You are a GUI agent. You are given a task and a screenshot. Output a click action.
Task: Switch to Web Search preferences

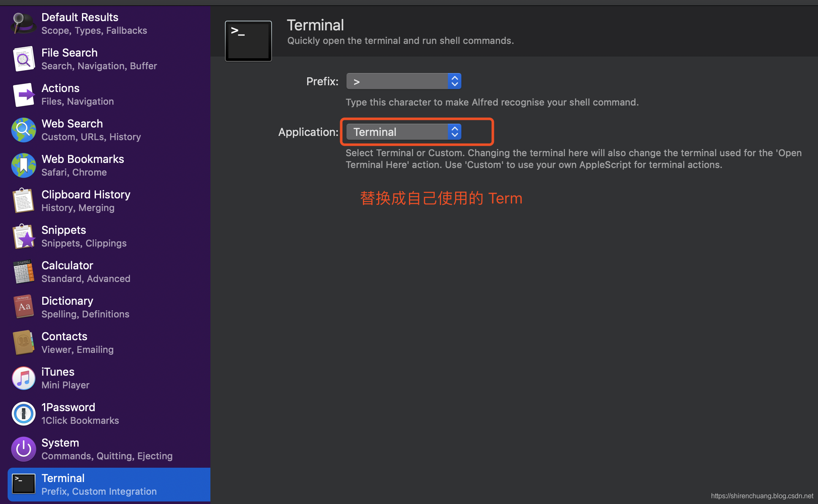109,130
